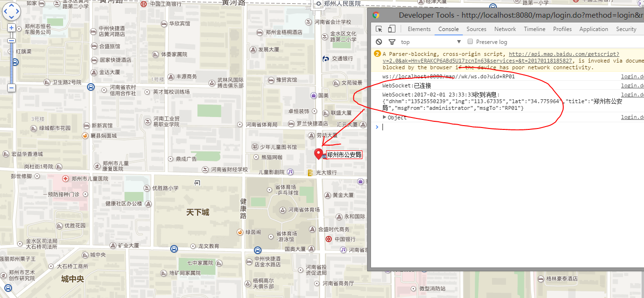
Task: Click the 郑州市儿童医院 red cross icon
Action: click(x=65, y=179)
